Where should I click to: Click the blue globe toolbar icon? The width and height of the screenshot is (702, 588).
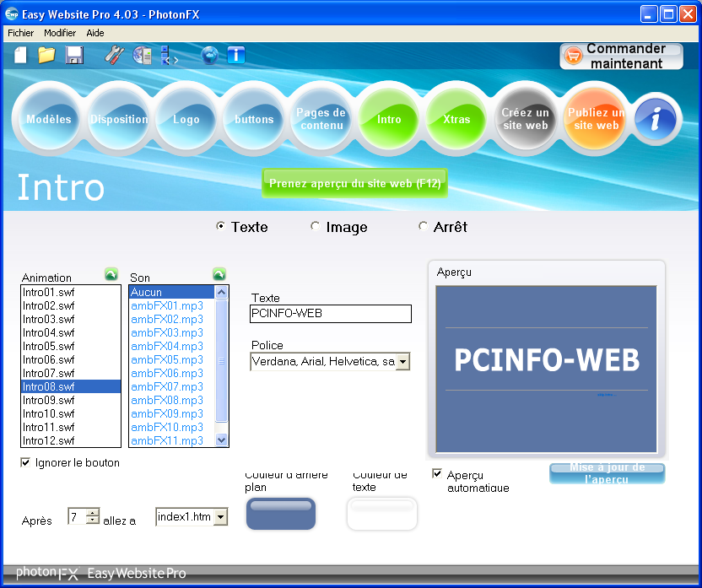(x=209, y=56)
